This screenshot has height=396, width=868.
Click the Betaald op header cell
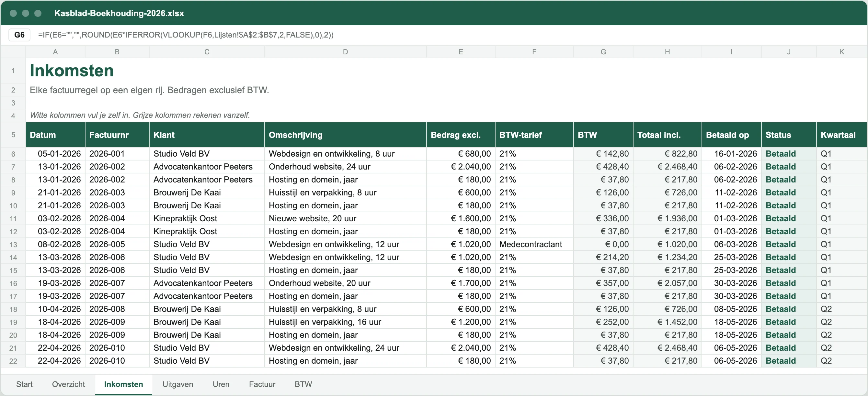coord(731,135)
